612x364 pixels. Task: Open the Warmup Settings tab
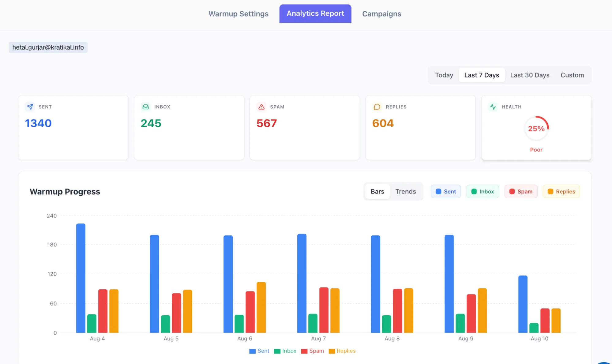[238, 14]
